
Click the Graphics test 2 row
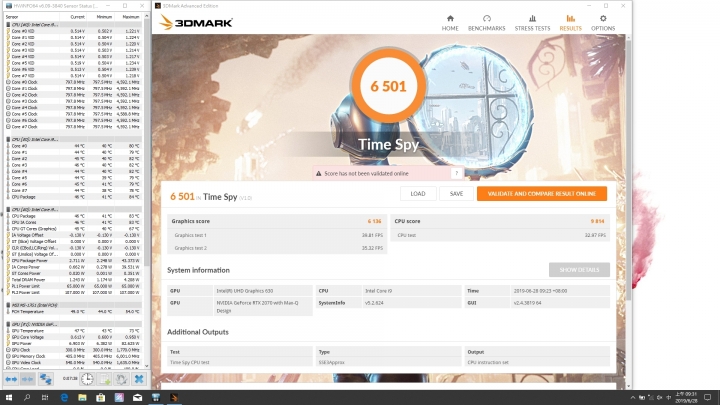tap(277, 248)
